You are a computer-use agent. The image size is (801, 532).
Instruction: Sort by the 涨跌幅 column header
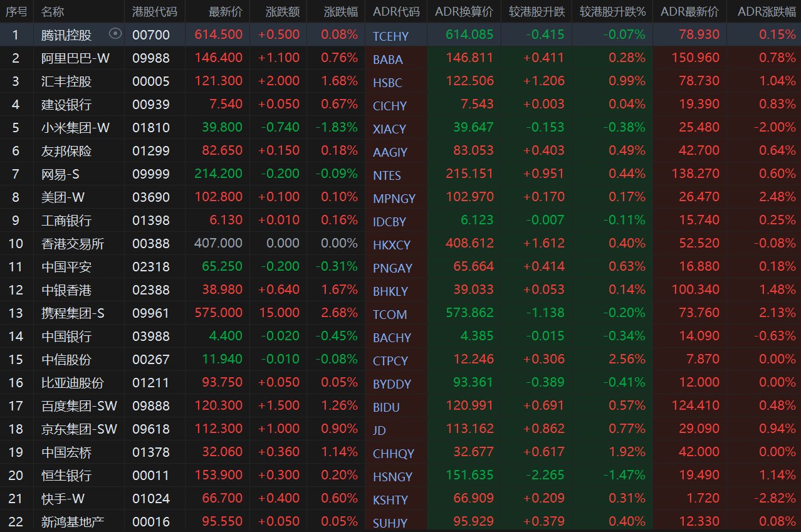341,11
